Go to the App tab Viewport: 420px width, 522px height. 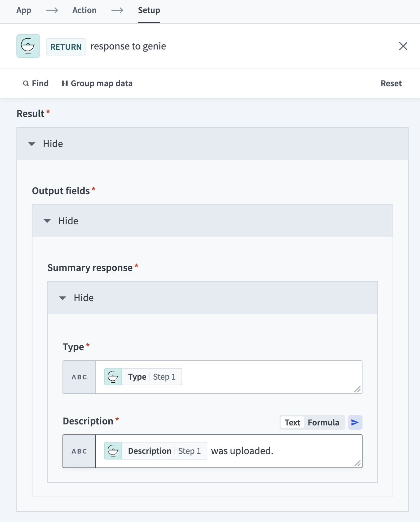coord(24,10)
